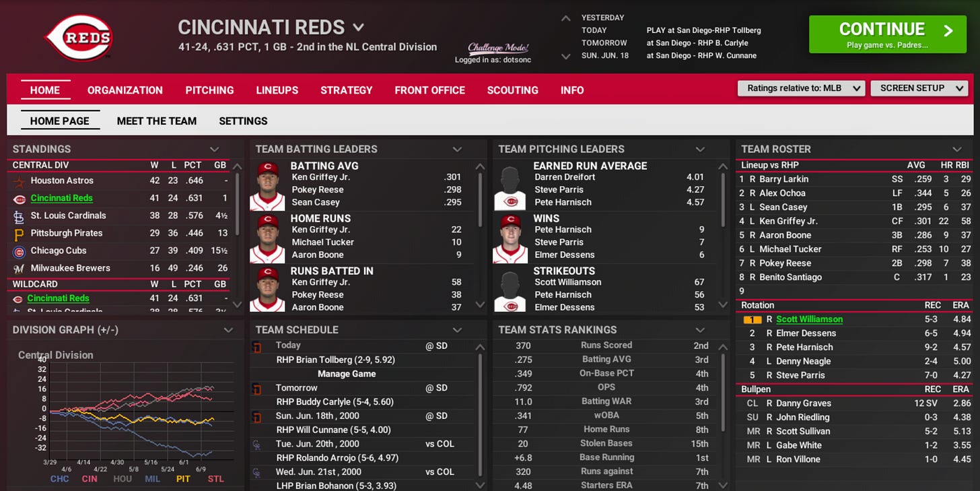This screenshot has width=980, height=491.
Task: Expand the STANDINGS panel options chevron
Action: [x=215, y=150]
